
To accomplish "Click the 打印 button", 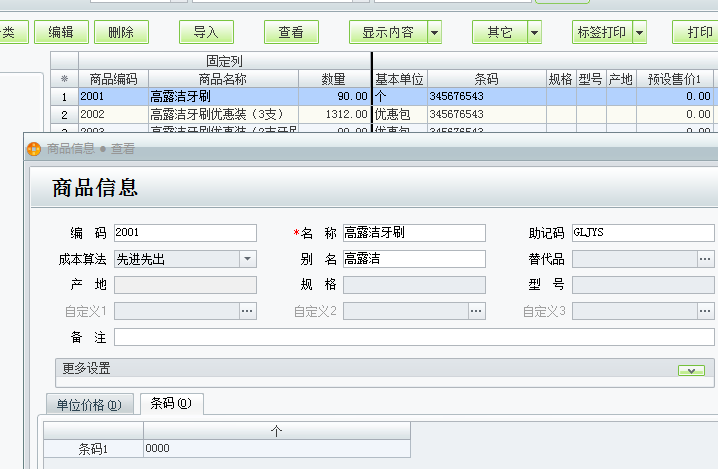I will pyautogui.click(x=696, y=32).
